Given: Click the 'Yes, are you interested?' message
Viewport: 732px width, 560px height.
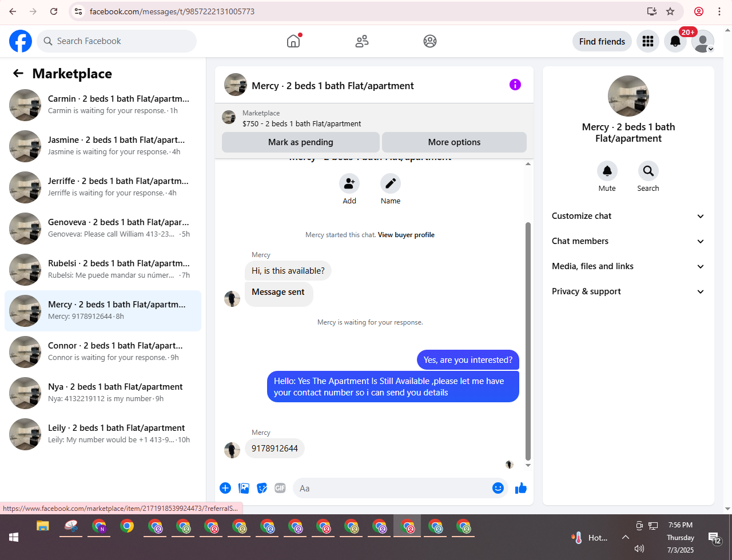Looking at the screenshot, I should pyautogui.click(x=468, y=360).
